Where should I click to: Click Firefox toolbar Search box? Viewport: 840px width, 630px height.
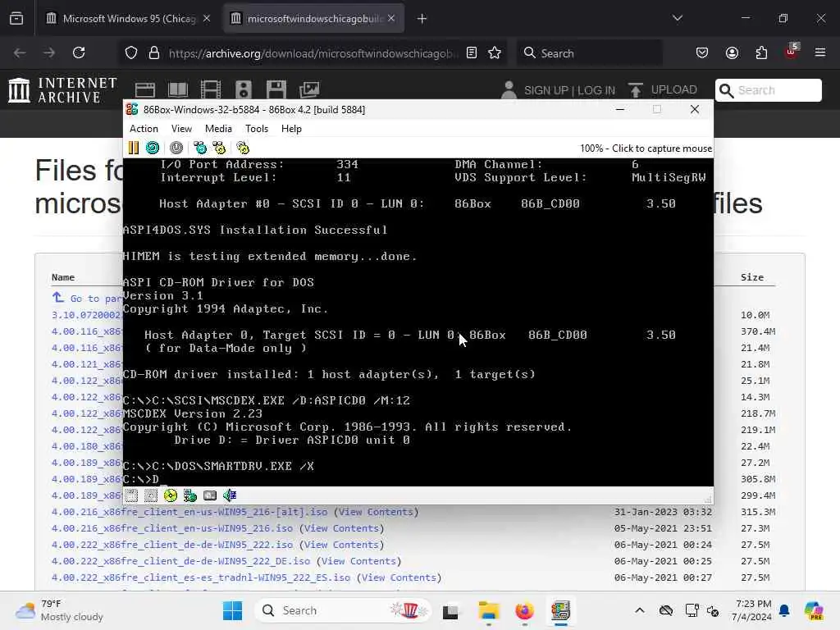pyautogui.click(x=589, y=53)
